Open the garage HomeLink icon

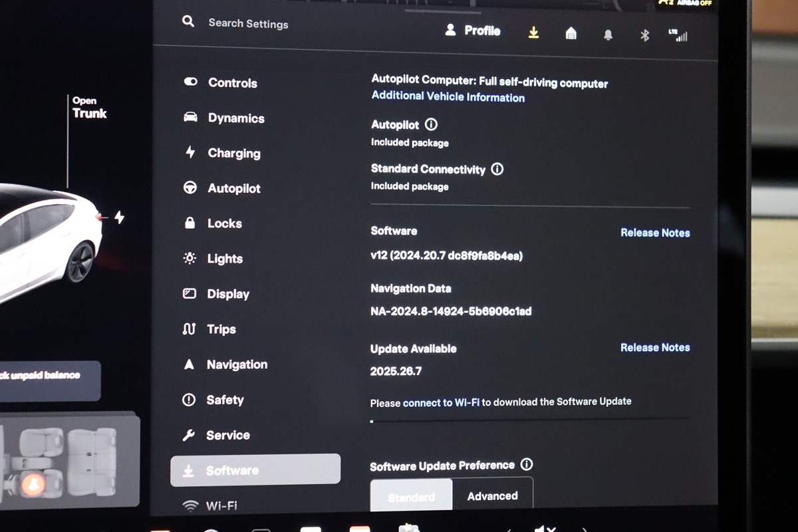click(571, 33)
